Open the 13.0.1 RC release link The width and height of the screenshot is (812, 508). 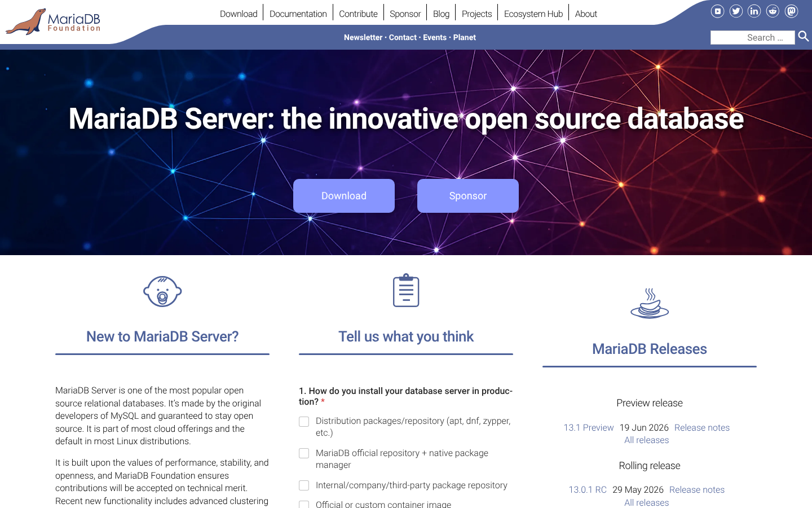point(588,490)
